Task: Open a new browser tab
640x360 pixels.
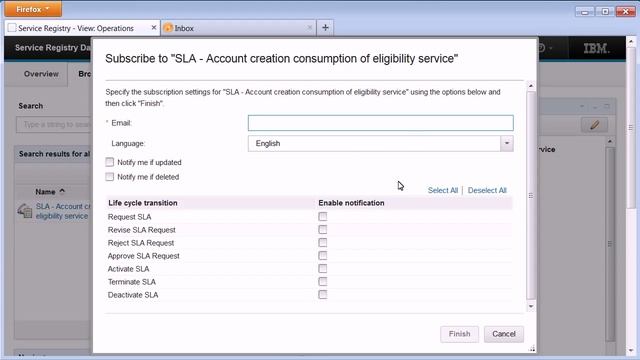Action: [x=325, y=28]
